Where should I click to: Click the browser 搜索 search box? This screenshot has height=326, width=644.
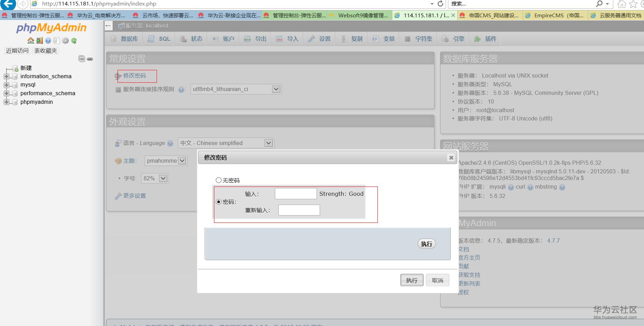tap(521, 4)
